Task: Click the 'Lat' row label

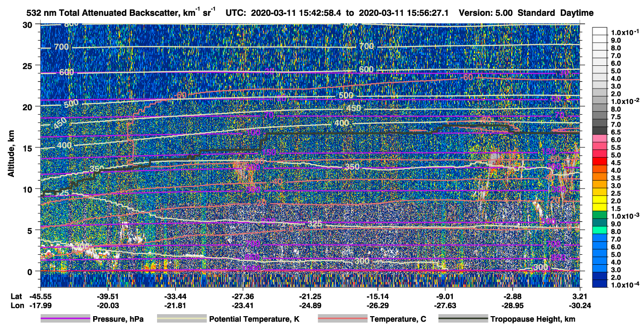Action: [16, 296]
